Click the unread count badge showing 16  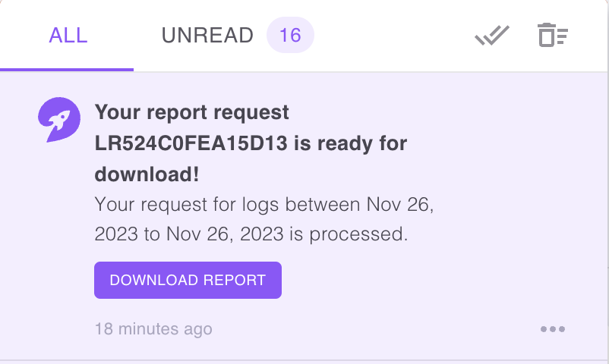290,36
